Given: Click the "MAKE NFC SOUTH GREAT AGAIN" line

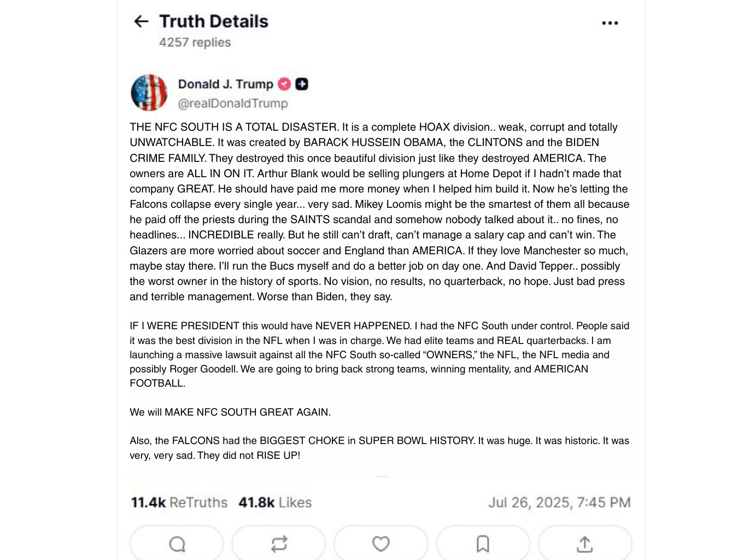Looking at the screenshot, I should coord(230,412).
